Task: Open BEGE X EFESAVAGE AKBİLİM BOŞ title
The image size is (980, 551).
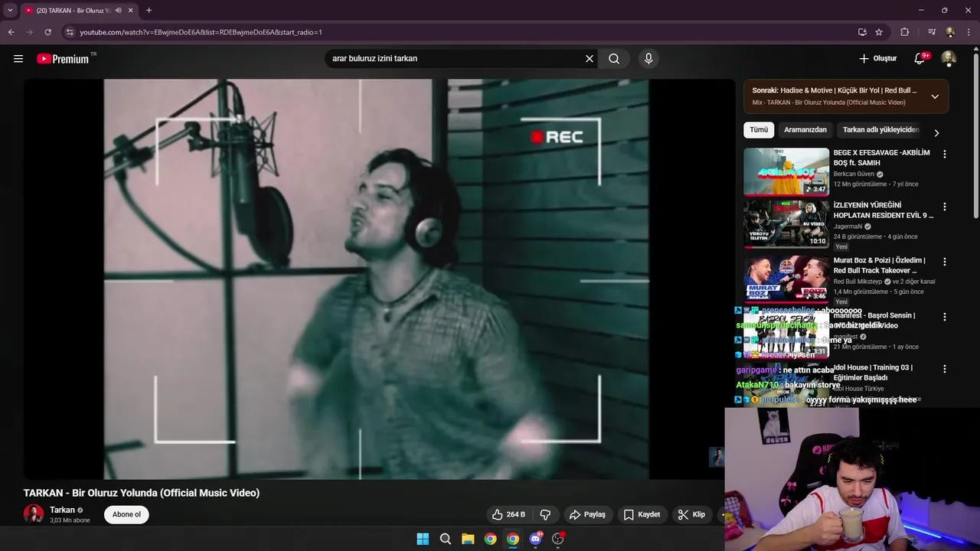Action: coord(881,158)
